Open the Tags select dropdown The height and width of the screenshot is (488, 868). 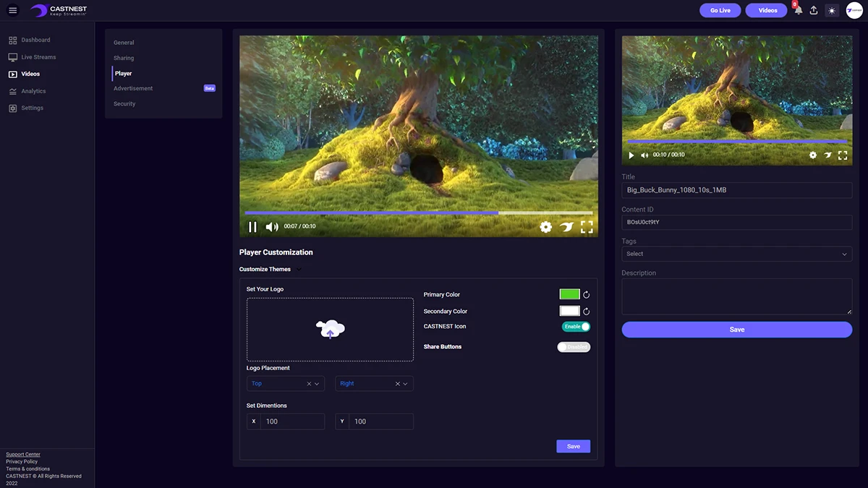coord(736,254)
